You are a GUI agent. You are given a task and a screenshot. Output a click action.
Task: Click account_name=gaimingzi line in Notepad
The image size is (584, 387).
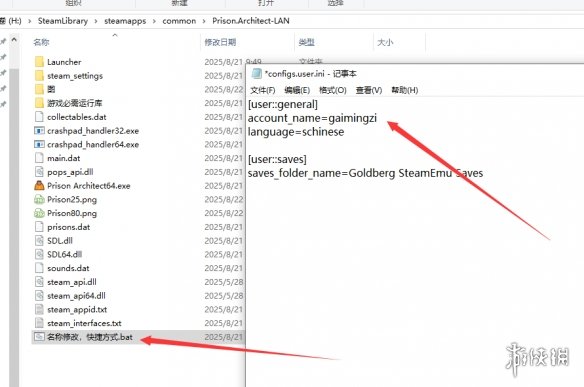coord(312,118)
